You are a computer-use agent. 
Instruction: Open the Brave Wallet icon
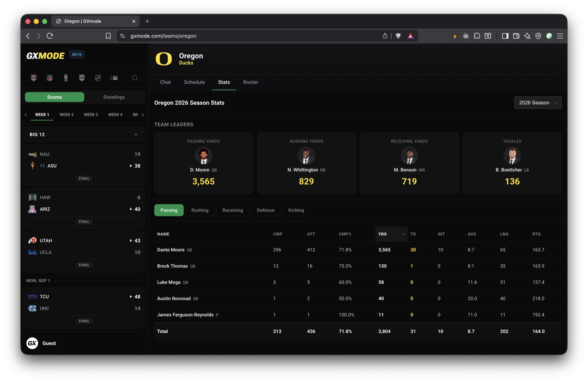[516, 36]
